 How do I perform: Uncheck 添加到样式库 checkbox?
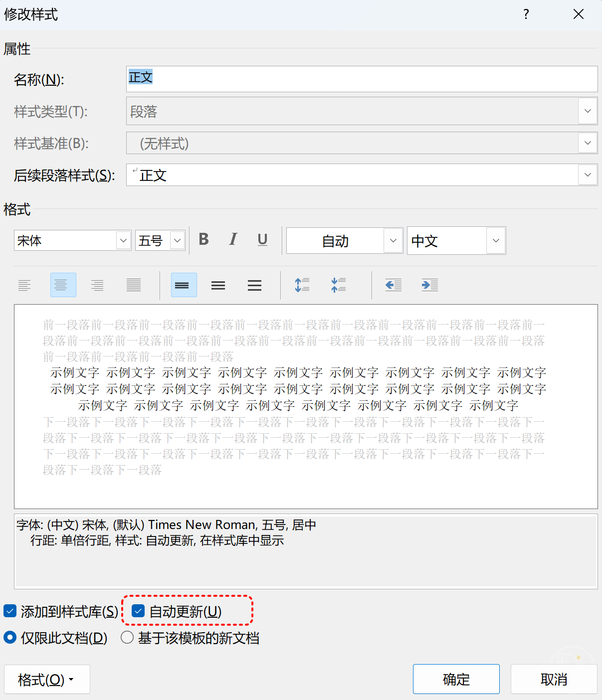pyautogui.click(x=10, y=611)
